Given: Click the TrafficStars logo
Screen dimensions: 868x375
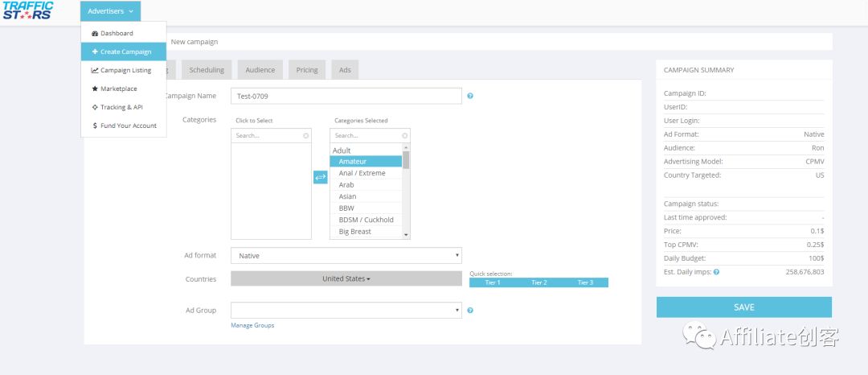Looking at the screenshot, I should point(27,10).
